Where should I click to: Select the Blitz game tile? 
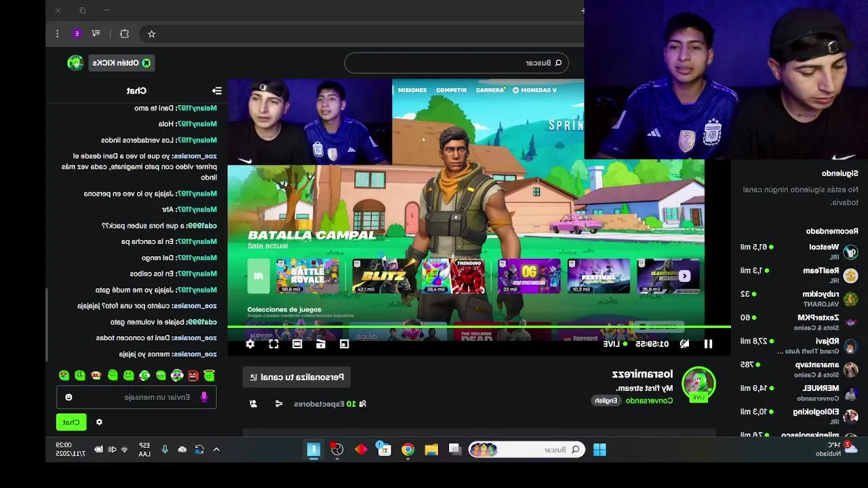[x=382, y=276]
